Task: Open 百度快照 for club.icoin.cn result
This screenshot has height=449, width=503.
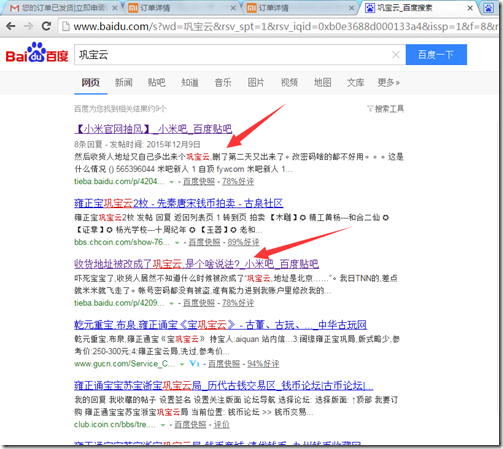Action: (190, 425)
